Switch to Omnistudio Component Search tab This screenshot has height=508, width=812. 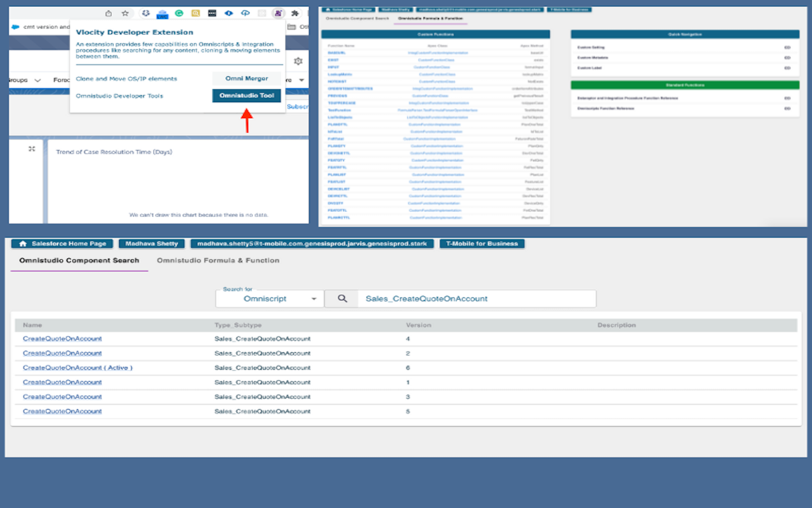tap(79, 260)
